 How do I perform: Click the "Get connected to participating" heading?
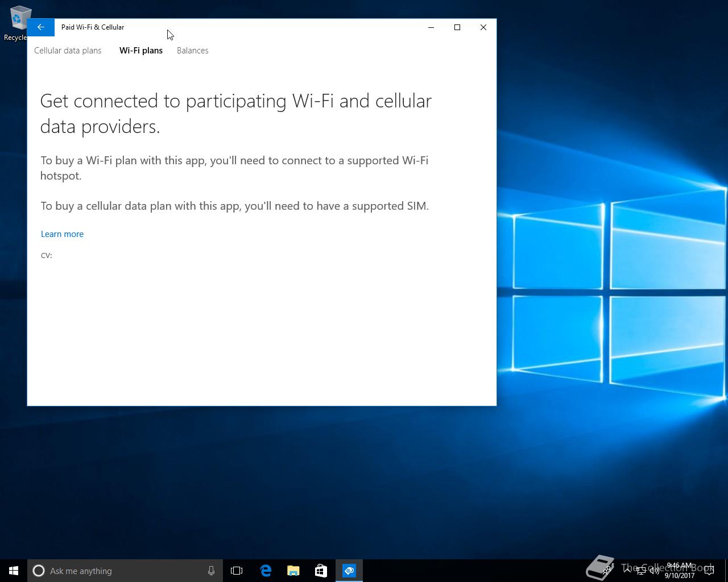click(x=236, y=114)
